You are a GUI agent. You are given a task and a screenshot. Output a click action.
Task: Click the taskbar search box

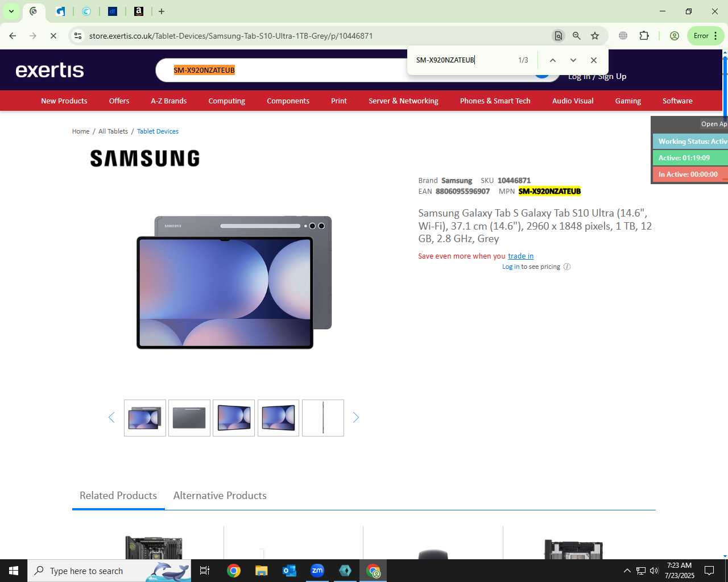click(109, 571)
